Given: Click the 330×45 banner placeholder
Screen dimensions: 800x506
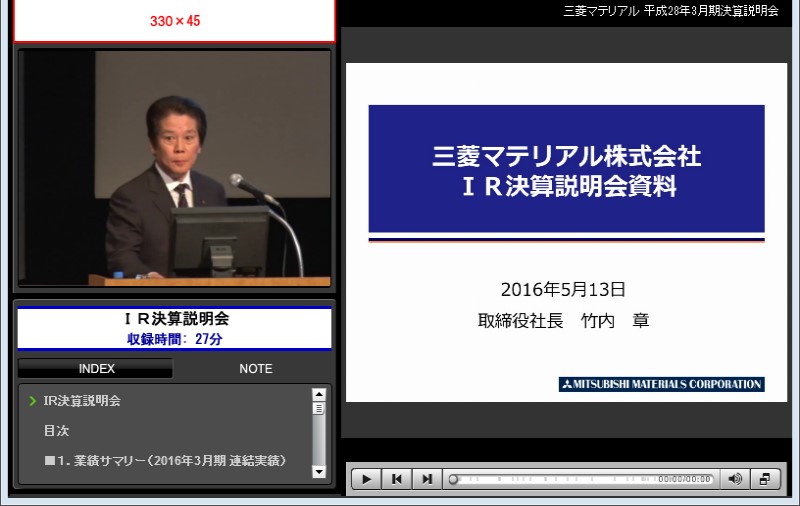Looking at the screenshot, I should click(174, 21).
